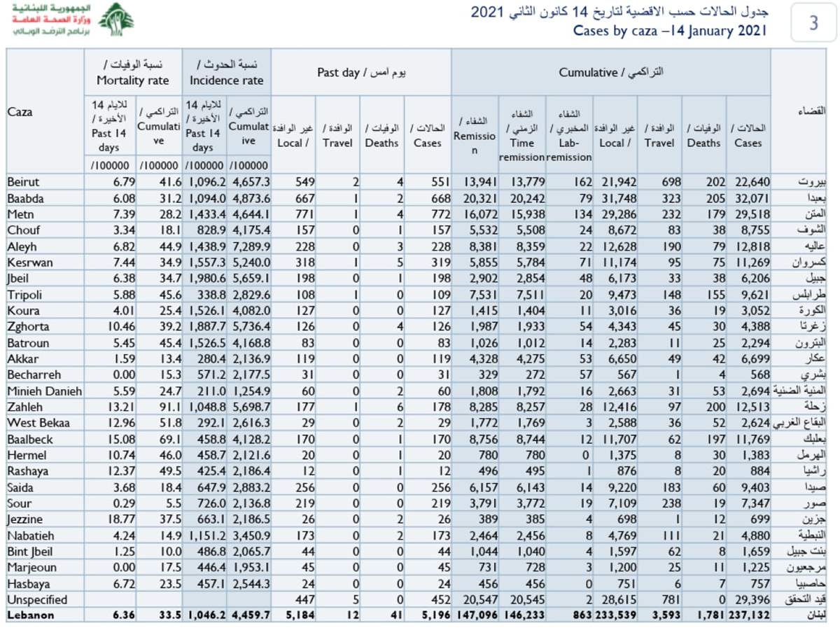Select the Zahleh caza row label
840x630 pixels.
24,407
